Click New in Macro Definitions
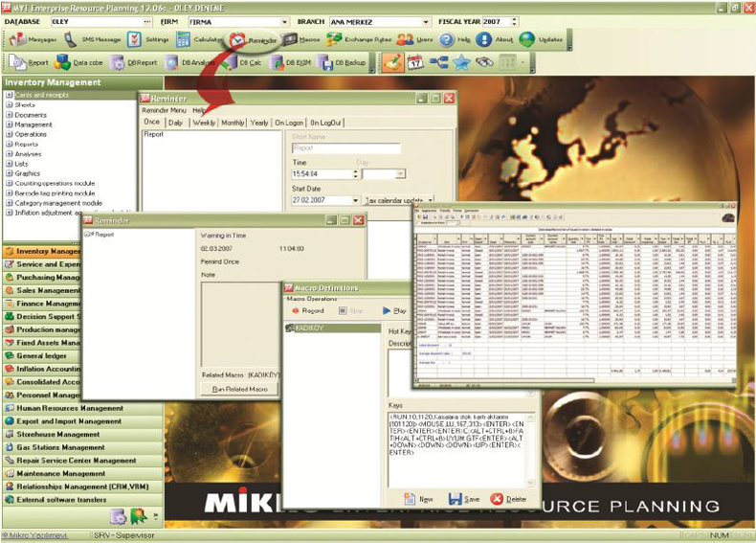The height and width of the screenshot is (543, 756). coord(418,499)
